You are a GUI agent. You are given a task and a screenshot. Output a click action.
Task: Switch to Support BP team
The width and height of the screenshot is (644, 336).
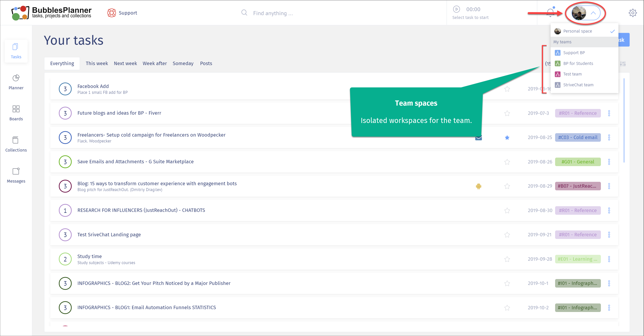click(x=584, y=53)
